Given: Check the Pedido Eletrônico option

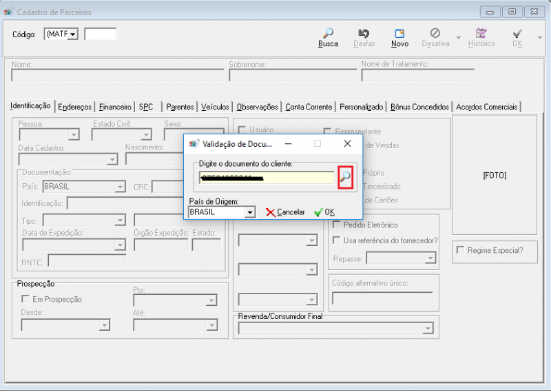Looking at the screenshot, I should click(x=337, y=225).
